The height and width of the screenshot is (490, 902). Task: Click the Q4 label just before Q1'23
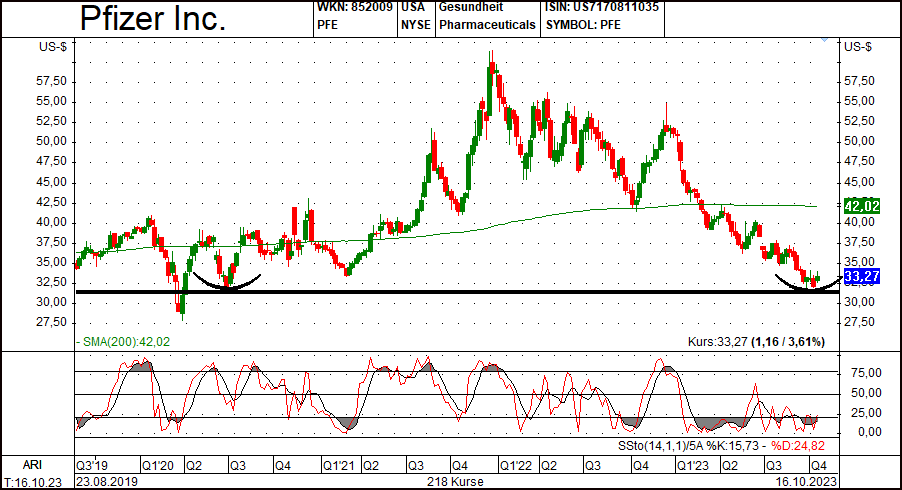640,465
